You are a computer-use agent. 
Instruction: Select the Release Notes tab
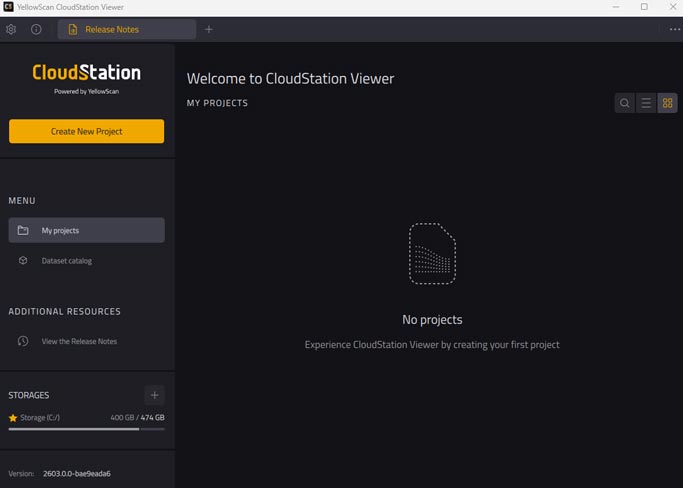point(112,30)
